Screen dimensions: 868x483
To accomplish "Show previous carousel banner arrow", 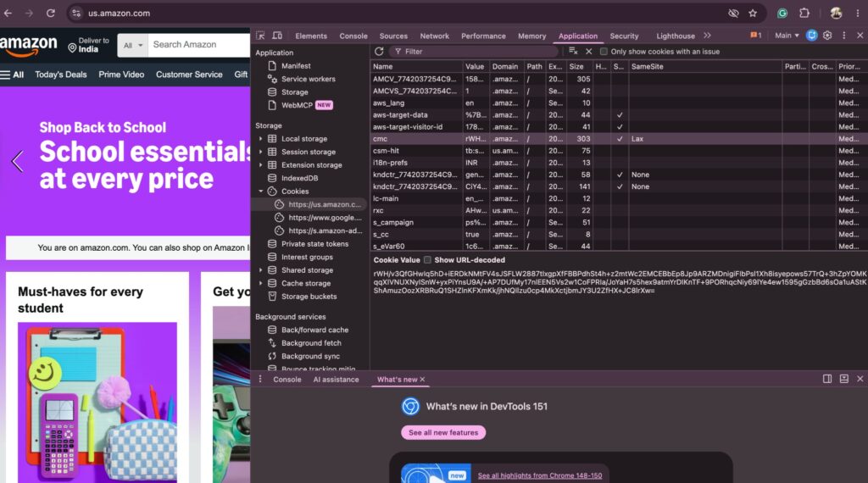I will tap(17, 161).
